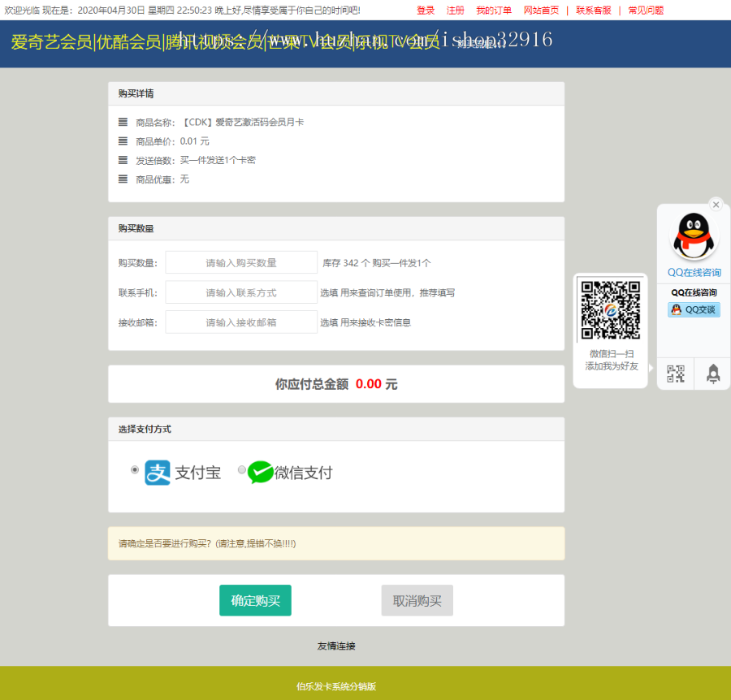Open 我的订单 from the top bar

tap(493, 11)
